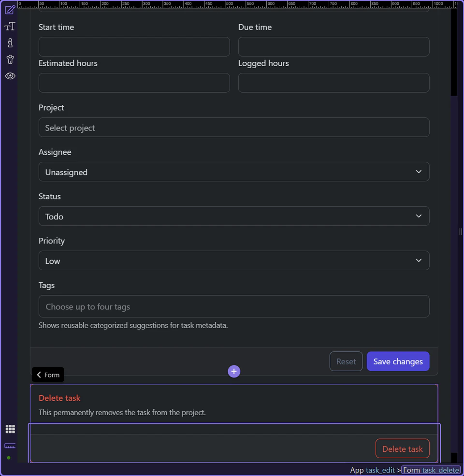The image size is (464, 476).
Task: Activate the text formatting tool
Action: (x=10, y=26)
